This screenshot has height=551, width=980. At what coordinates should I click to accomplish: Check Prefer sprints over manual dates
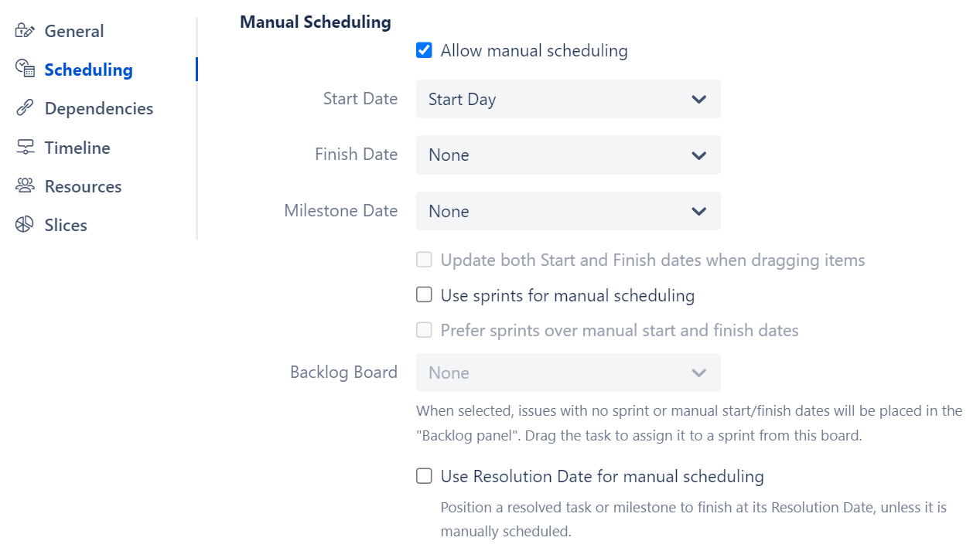424,329
